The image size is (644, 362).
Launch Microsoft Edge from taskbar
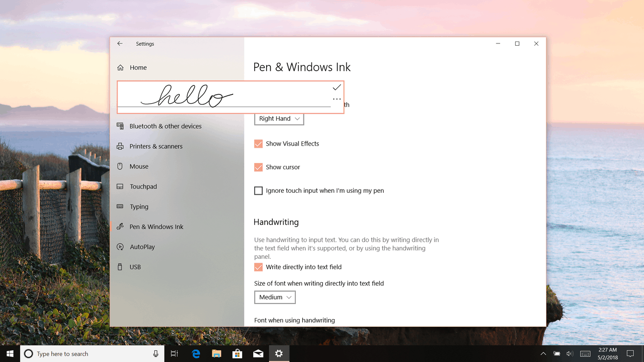(x=196, y=354)
